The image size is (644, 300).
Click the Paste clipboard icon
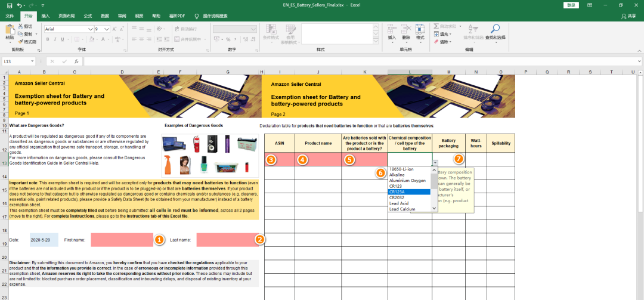tap(10, 30)
